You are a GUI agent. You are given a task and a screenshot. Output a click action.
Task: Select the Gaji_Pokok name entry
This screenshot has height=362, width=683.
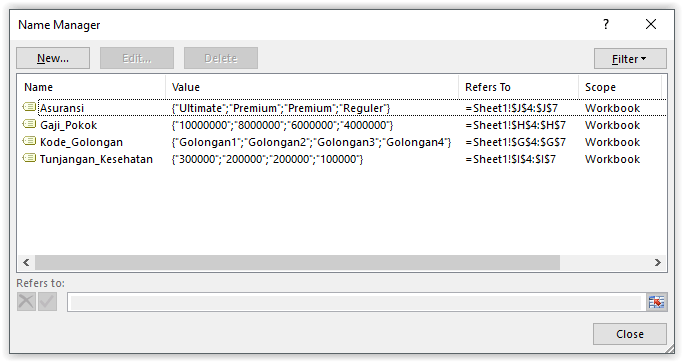[x=68, y=125]
